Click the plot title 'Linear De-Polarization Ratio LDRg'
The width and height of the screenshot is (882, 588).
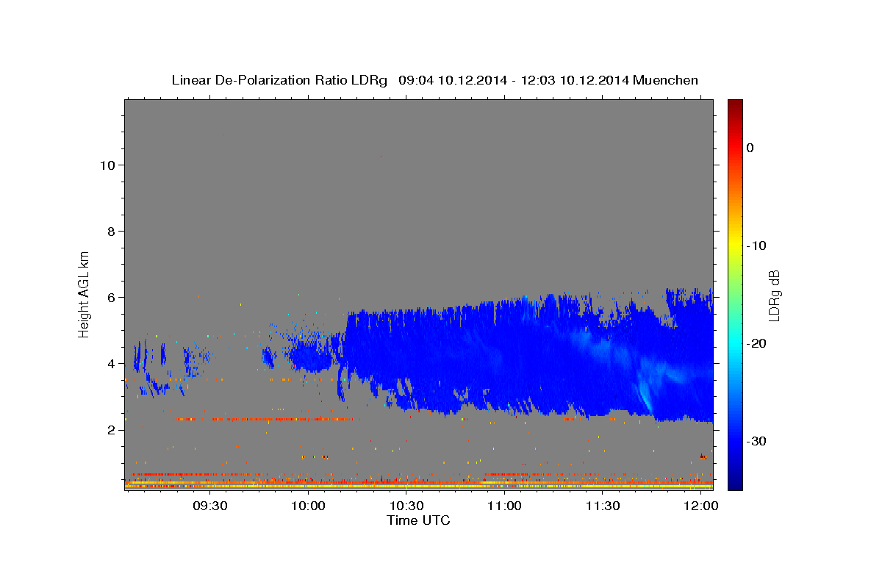[x=279, y=80]
